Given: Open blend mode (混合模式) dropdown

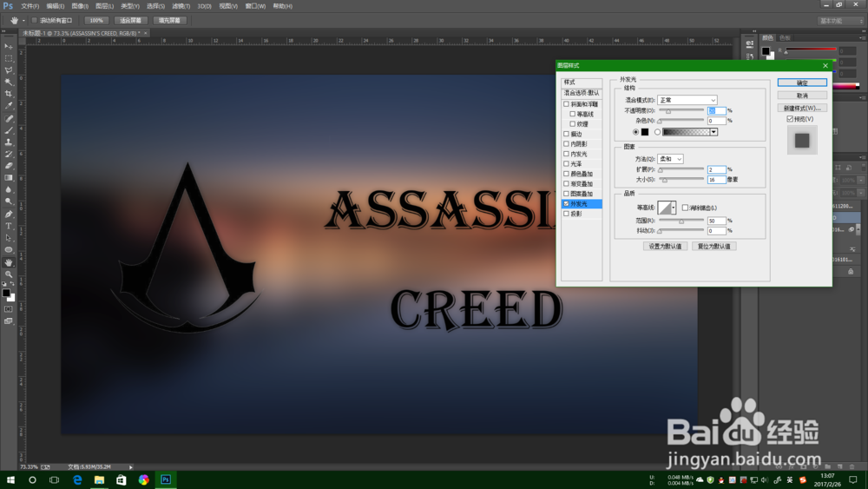Looking at the screenshot, I should pyautogui.click(x=687, y=100).
